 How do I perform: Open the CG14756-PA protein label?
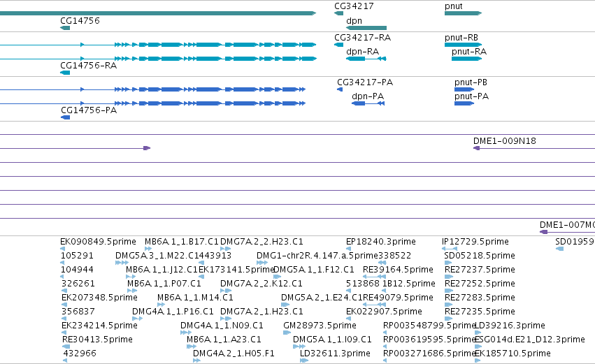click(89, 110)
